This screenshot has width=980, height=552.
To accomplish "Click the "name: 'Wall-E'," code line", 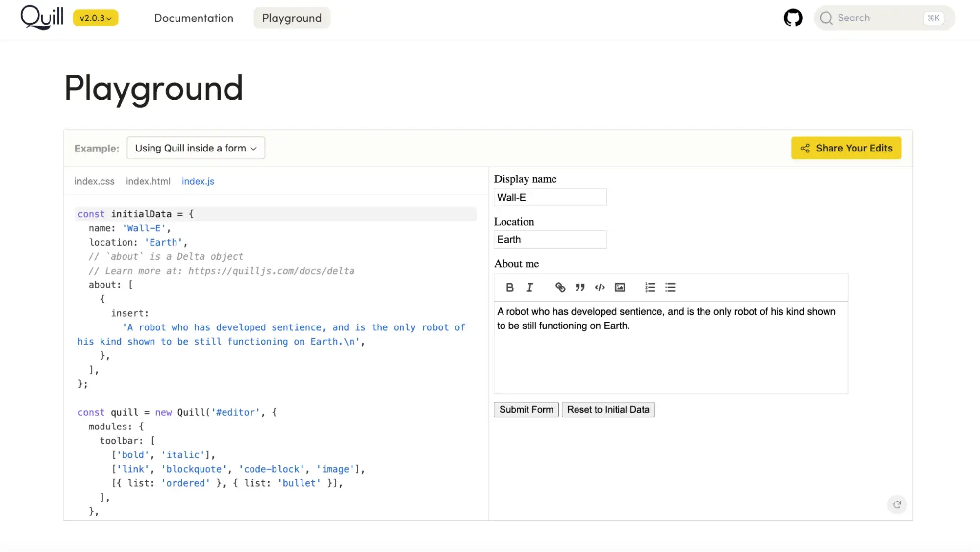I will pyautogui.click(x=130, y=228).
